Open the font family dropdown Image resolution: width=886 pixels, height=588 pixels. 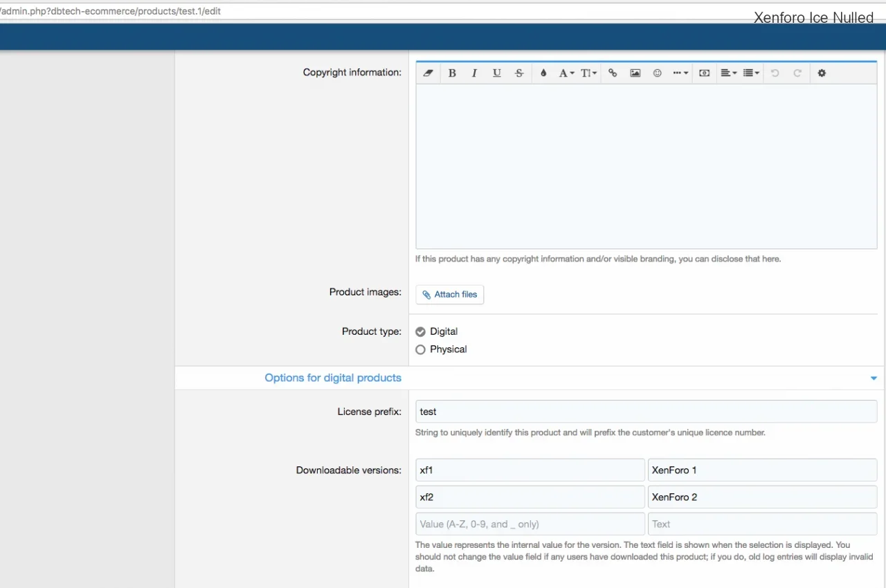click(x=566, y=73)
